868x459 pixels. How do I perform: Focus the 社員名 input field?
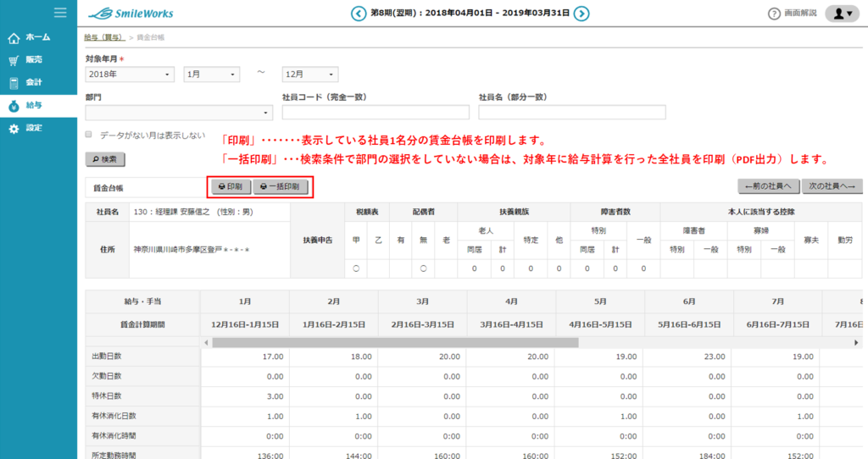point(572,113)
